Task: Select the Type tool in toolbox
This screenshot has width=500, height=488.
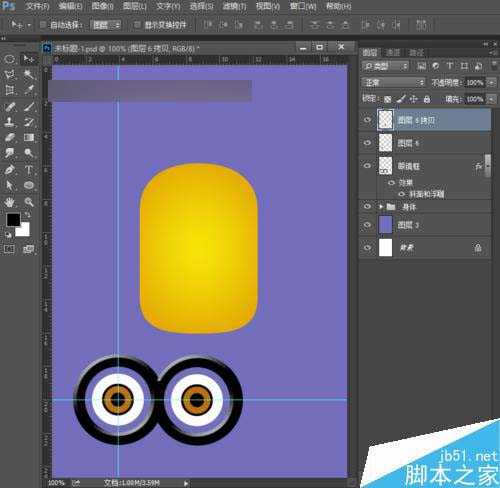Action: 29,170
